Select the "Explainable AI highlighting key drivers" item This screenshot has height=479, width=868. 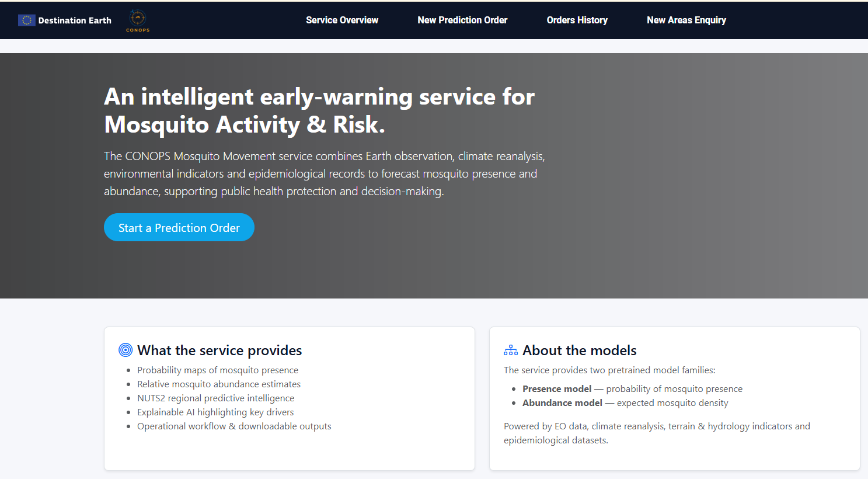tap(215, 412)
